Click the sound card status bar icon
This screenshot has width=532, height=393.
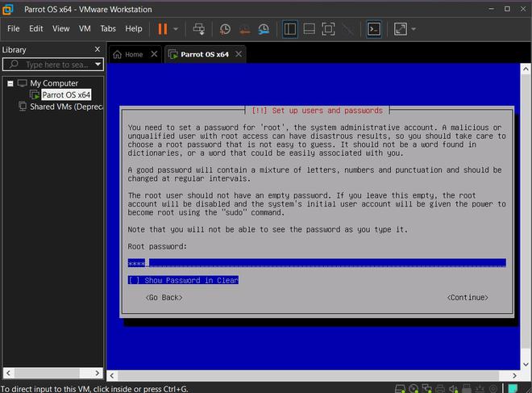[x=453, y=389]
